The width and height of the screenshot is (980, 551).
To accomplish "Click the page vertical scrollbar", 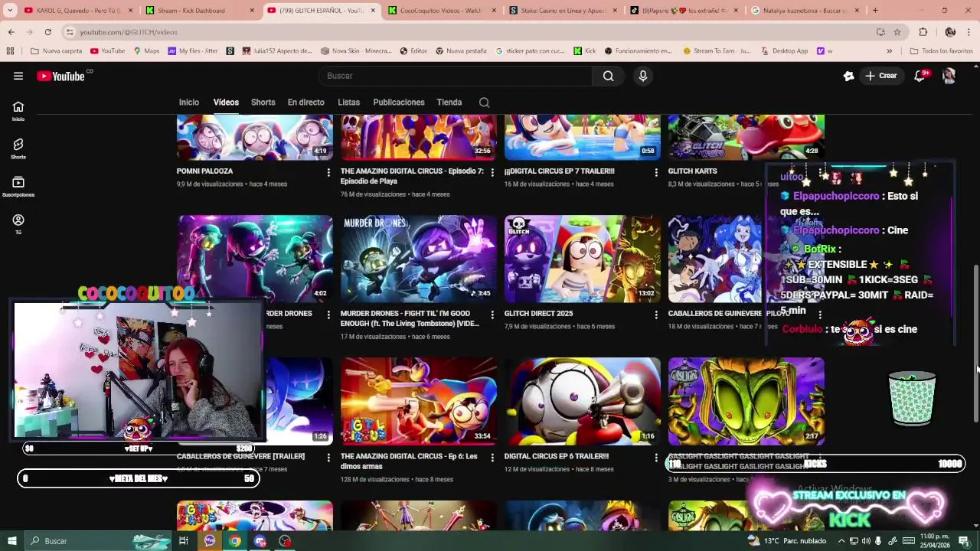I will pyautogui.click(x=975, y=343).
